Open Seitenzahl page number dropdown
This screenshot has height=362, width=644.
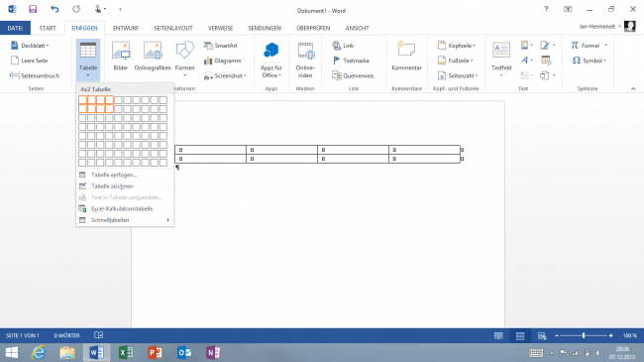click(x=458, y=75)
